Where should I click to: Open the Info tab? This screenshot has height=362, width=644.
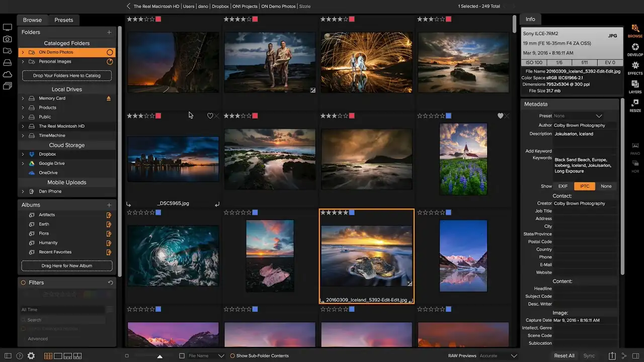click(530, 19)
